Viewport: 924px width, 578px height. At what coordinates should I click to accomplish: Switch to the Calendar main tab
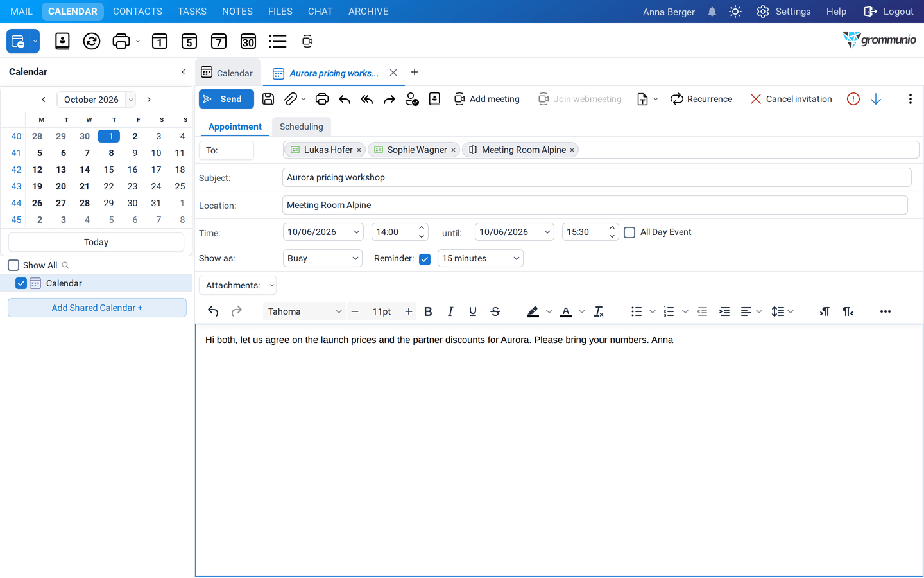coord(227,73)
